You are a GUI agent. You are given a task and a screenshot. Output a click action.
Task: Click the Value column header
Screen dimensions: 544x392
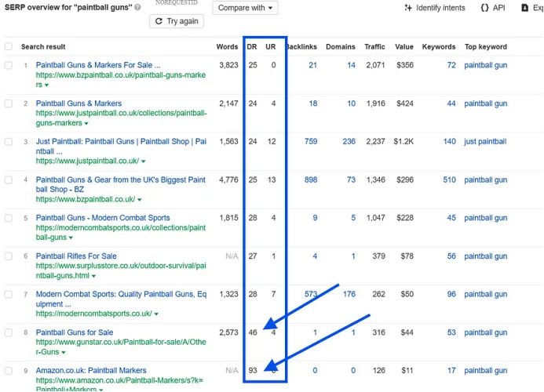(404, 47)
